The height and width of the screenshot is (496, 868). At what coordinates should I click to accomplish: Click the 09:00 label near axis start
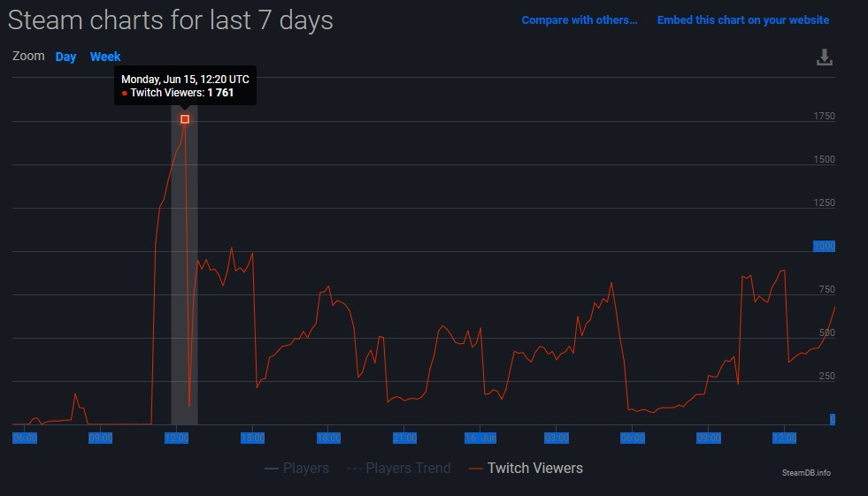pyautogui.click(x=101, y=438)
